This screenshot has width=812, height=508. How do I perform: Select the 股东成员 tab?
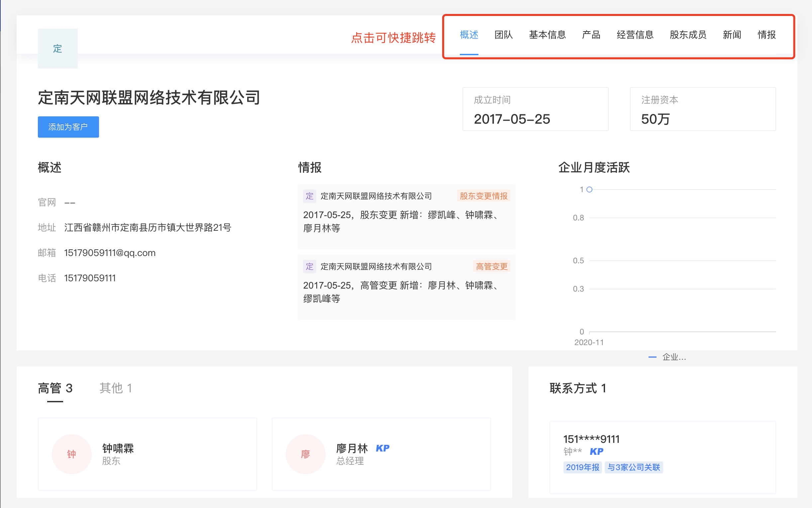[x=688, y=35]
